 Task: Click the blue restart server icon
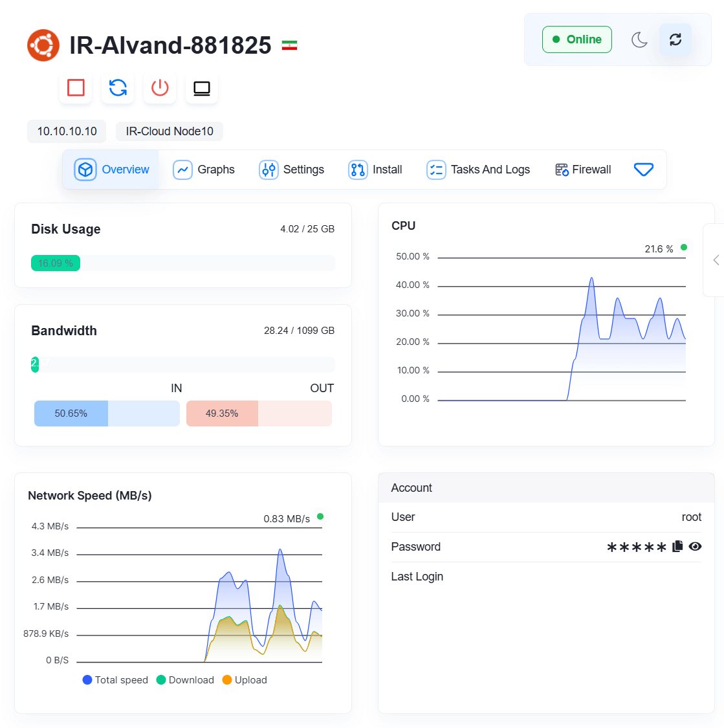click(x=118, y=87)
